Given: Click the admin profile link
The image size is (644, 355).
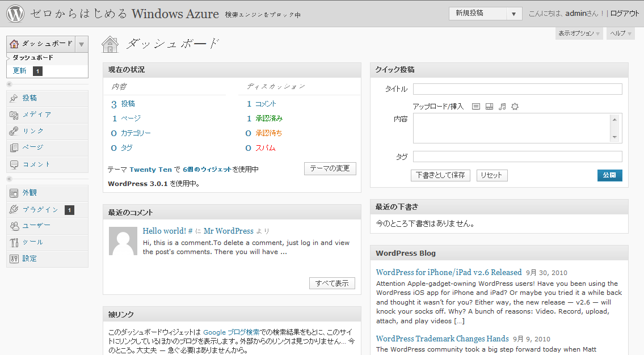Looking at the screenshot, I should 575,14.
